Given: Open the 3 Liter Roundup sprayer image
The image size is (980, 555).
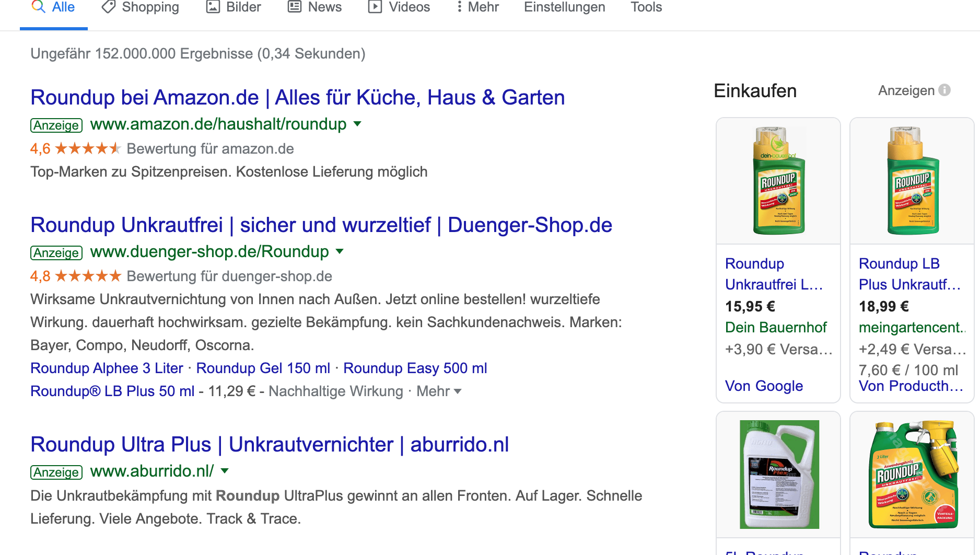Looking at the screenshot, I should [x=913, y=475].
